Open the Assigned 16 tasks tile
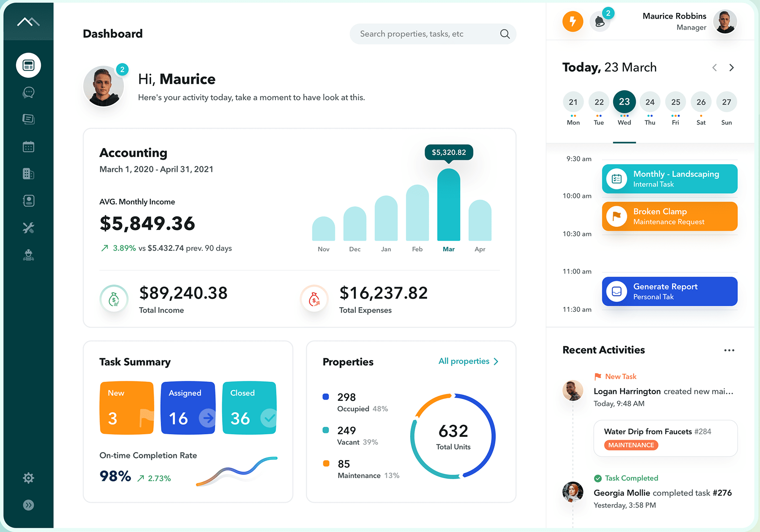 (188, 408)
